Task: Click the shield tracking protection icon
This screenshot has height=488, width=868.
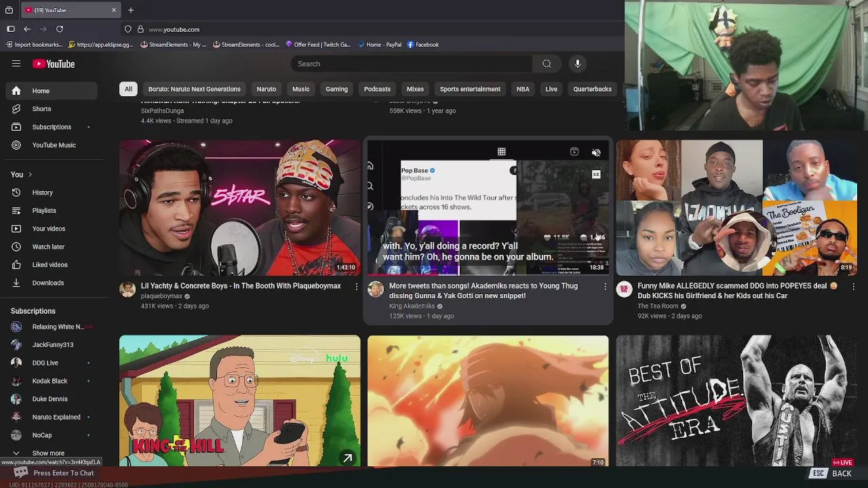Action: [x=127, y=29]
